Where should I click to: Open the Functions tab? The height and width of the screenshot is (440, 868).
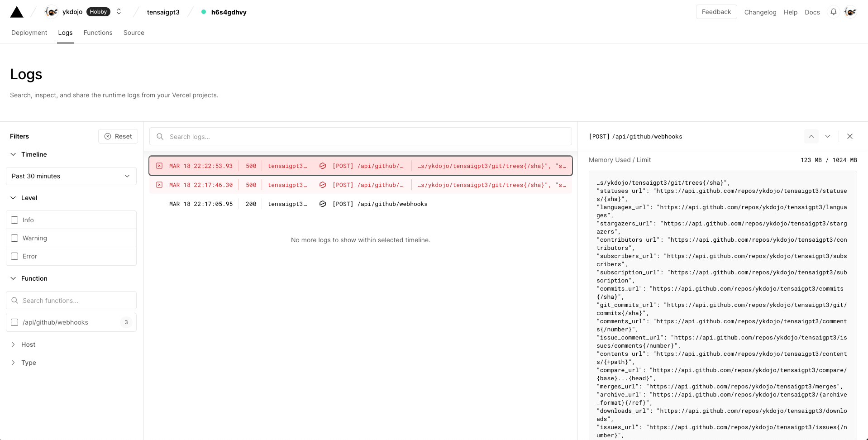click(x=98, y=33)
